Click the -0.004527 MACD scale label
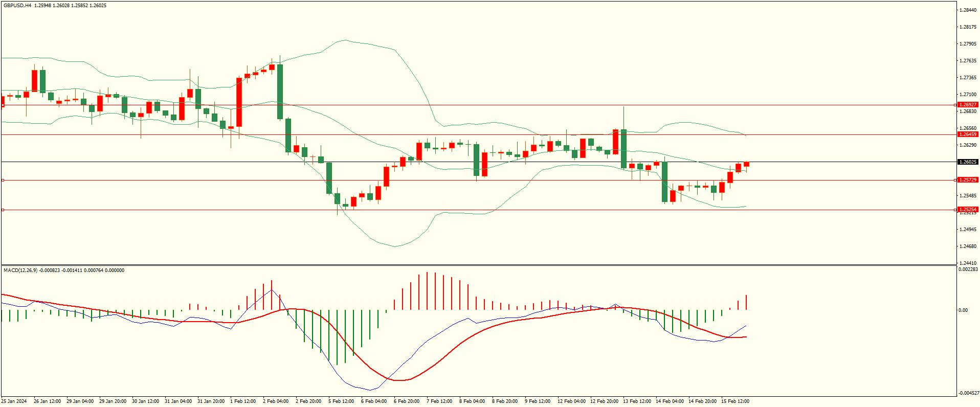The image size is (980, 407). pos(968,393)
